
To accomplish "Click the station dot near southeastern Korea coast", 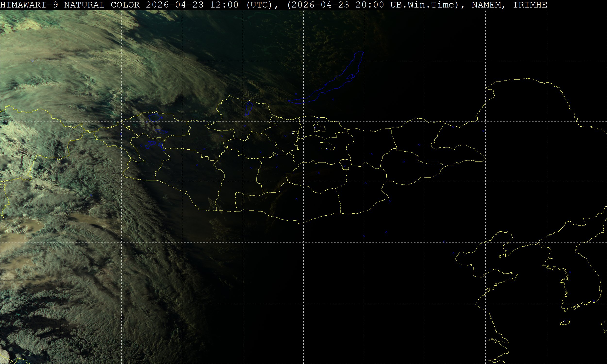I will tap(594, 301).
